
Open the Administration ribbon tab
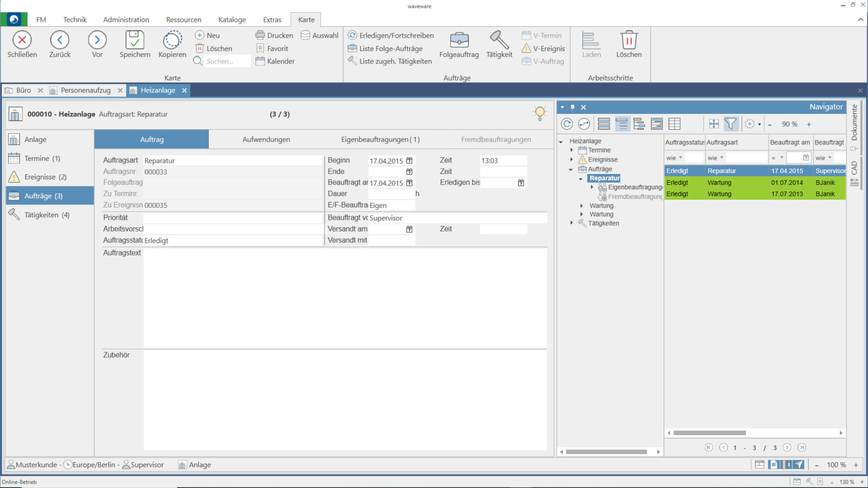(x=126, y=20)
